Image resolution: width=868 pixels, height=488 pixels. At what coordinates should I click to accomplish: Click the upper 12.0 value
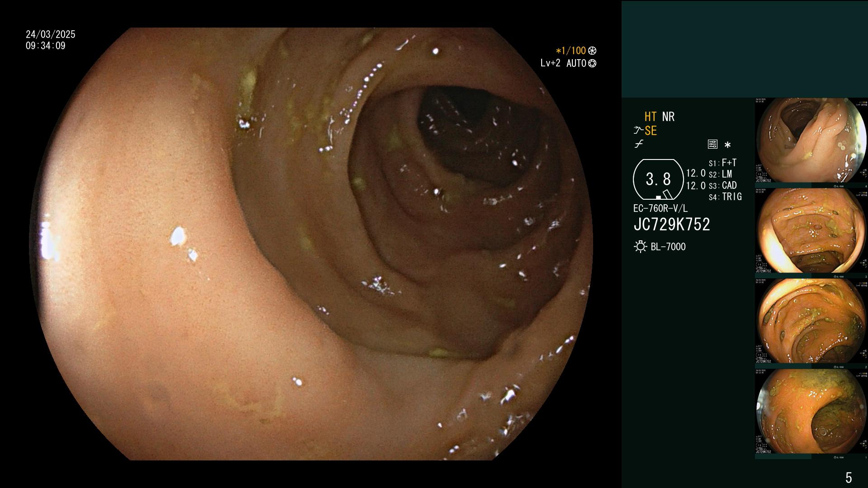point(696,173)
